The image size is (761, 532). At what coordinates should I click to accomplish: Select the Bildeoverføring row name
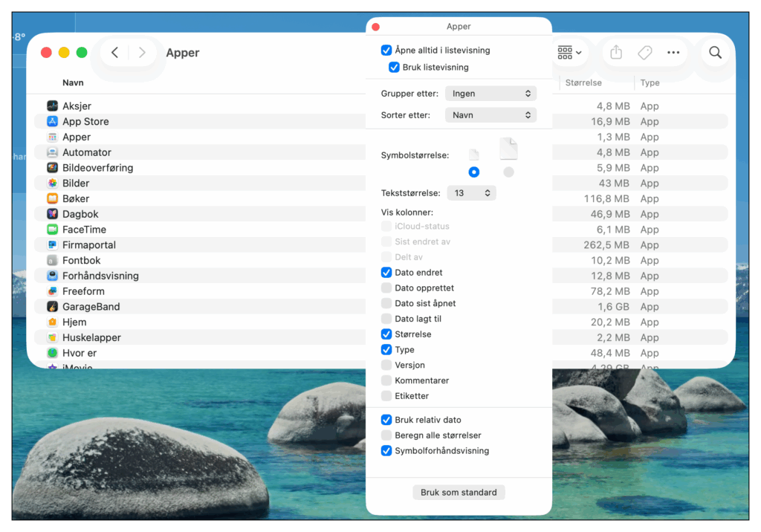[x=97, y=168]
